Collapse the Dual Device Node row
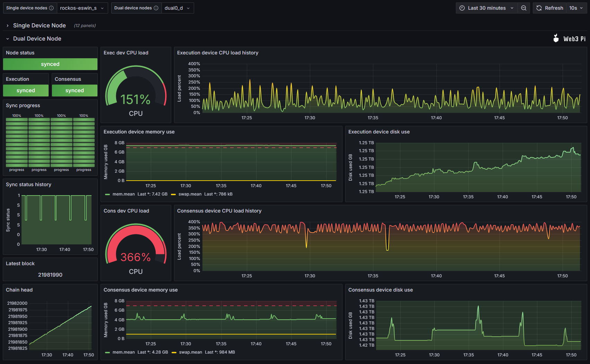This screenshot has height=364, width=590. 37,38
